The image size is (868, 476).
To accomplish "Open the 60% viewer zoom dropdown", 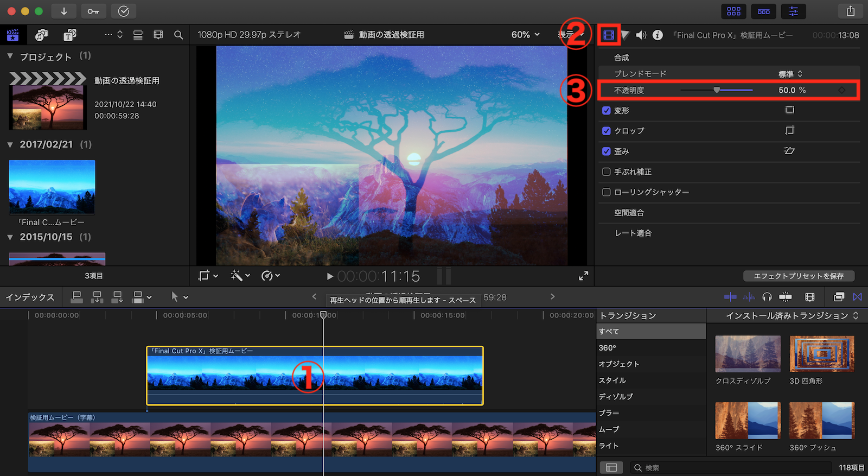I will [x=525, y=35].
